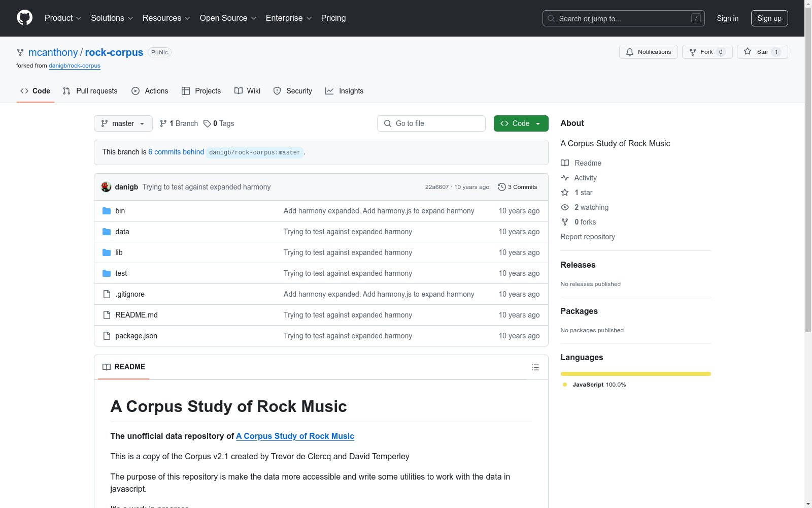Expand the Resources menu
The width and height of the screenshot is (812, 508).
coord(166,18)
